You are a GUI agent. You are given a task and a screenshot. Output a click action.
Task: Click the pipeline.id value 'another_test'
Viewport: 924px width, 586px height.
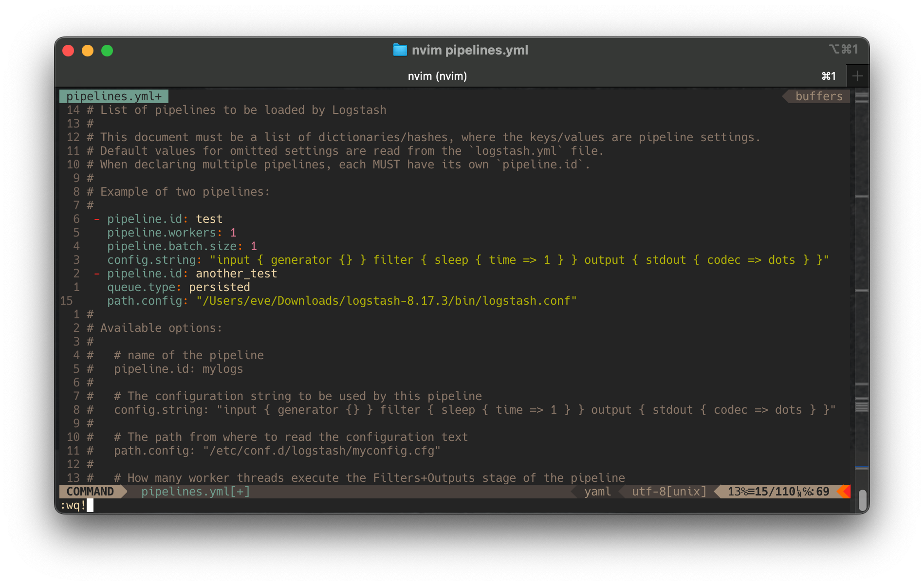coord(236,273)
